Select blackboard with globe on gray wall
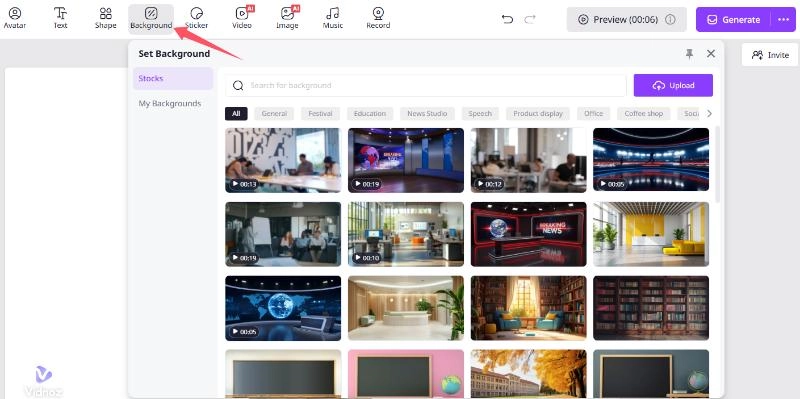800x399 pixels. 651,373
